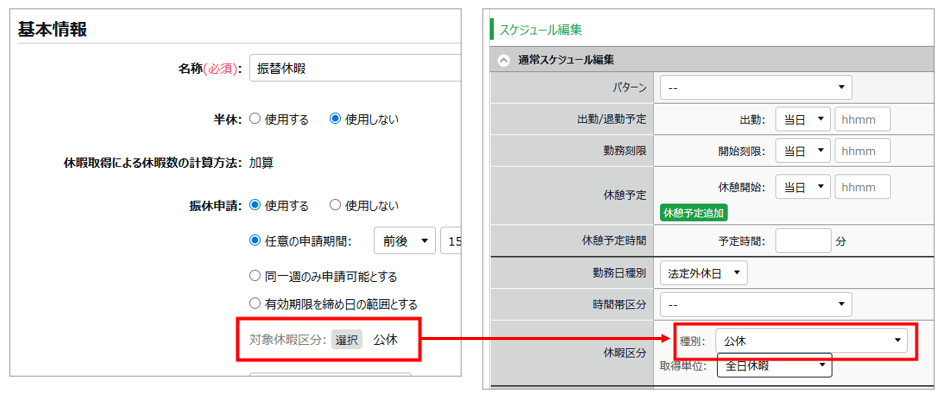This screenshot has height=397, width=944.
Task: Open the 勤務日種別 法定外休日 dropdown
Action: coord(704,273)
